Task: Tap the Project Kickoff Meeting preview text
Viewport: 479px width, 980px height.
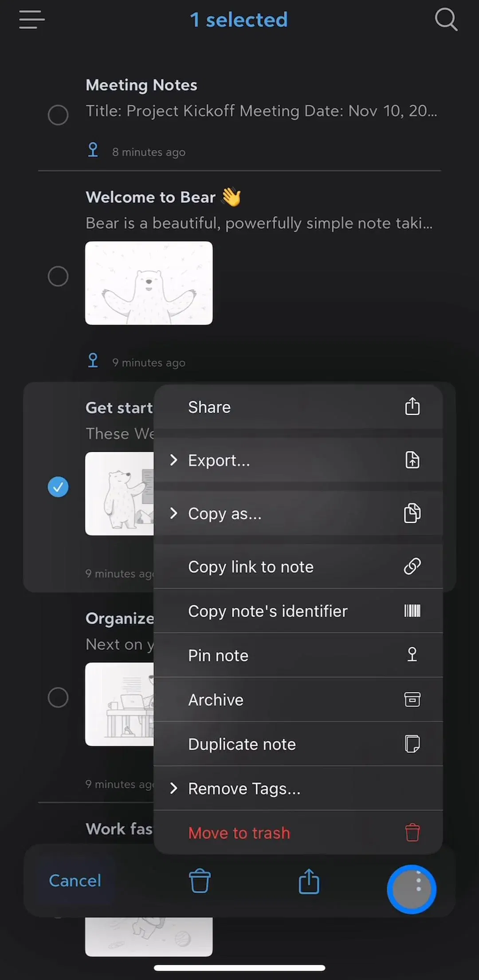Action: click(261, 111)
